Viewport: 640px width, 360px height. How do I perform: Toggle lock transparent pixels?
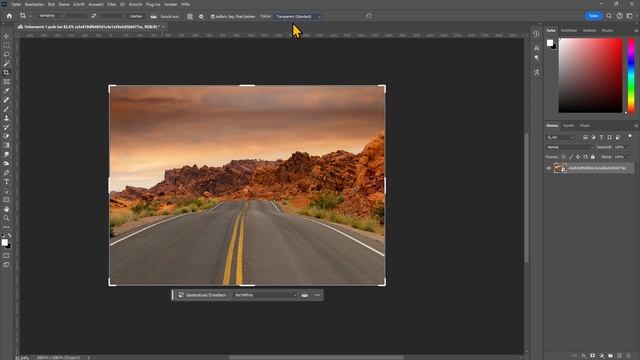point(564,157)
